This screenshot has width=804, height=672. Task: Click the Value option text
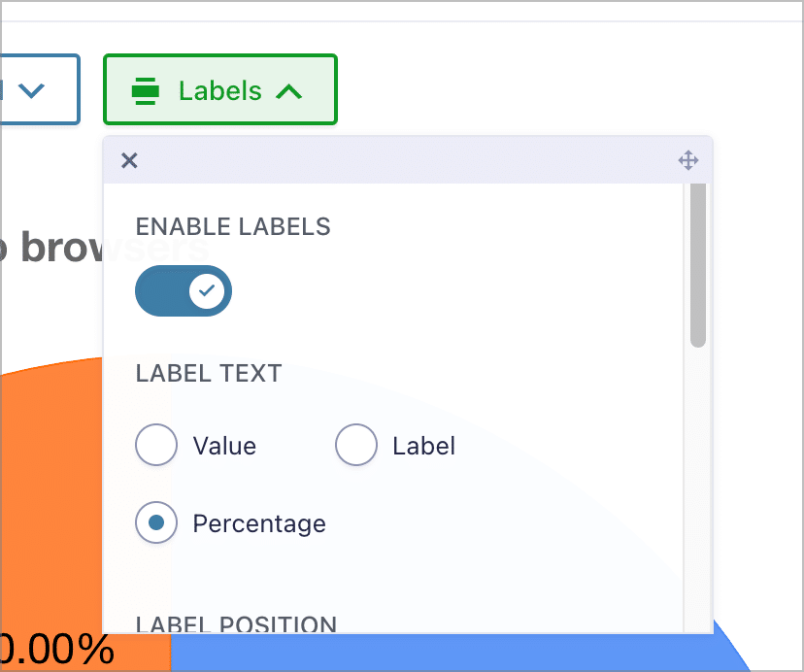point(224,446)
